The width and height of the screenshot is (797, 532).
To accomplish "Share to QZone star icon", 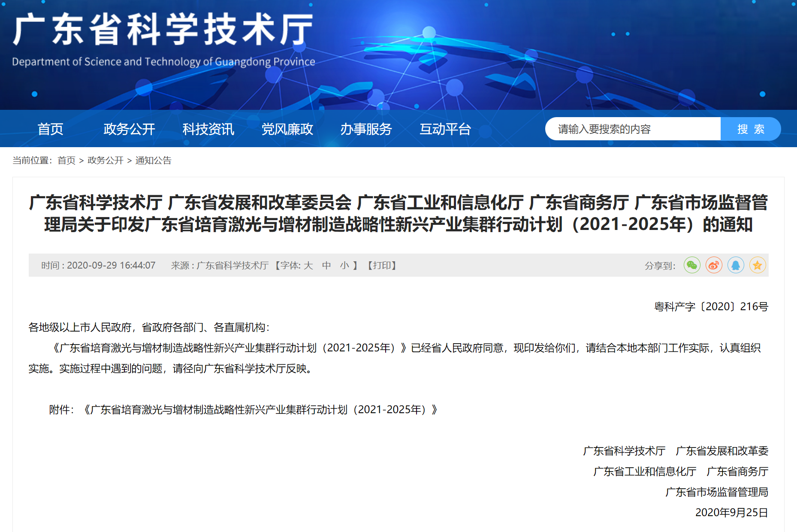I will [758, 265].
